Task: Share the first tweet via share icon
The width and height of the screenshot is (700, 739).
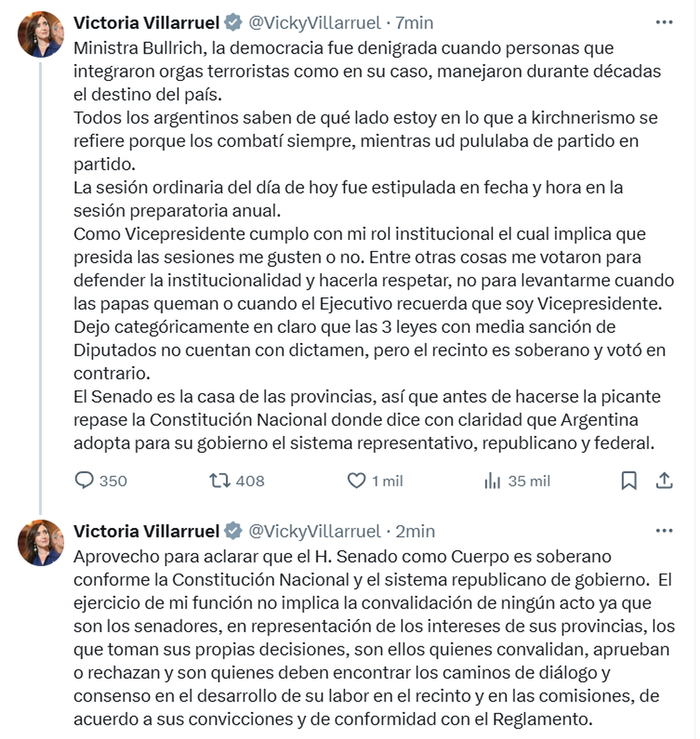Action: 664,481
